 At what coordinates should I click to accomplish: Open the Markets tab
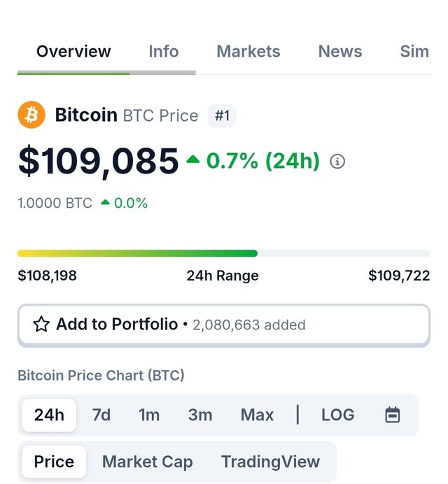click(248, 51)
